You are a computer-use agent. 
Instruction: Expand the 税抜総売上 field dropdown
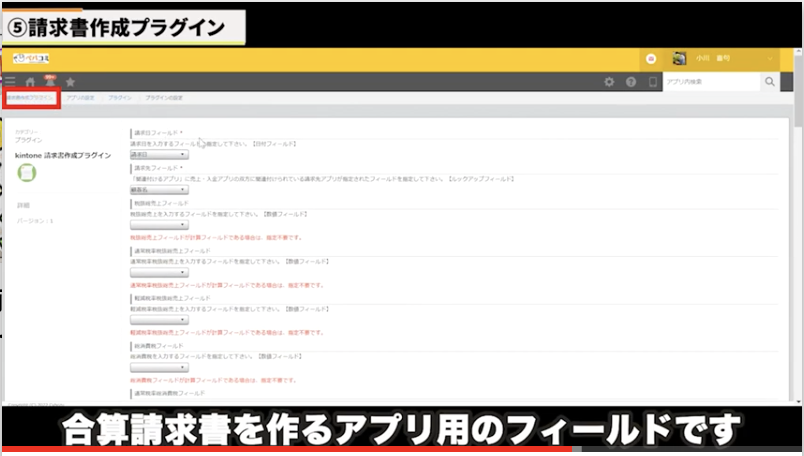[159, 225]
